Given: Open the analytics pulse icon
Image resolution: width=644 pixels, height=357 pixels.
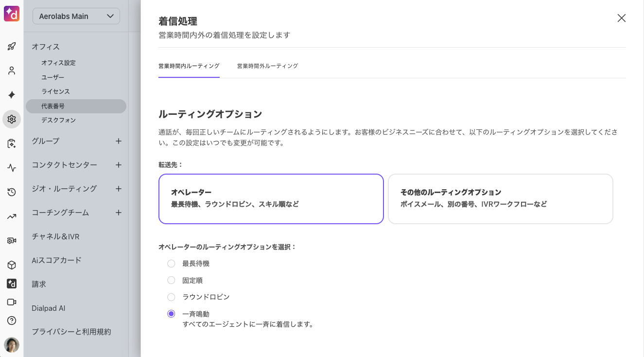Looking at the screenshot, I should click(x=12, y=168).
